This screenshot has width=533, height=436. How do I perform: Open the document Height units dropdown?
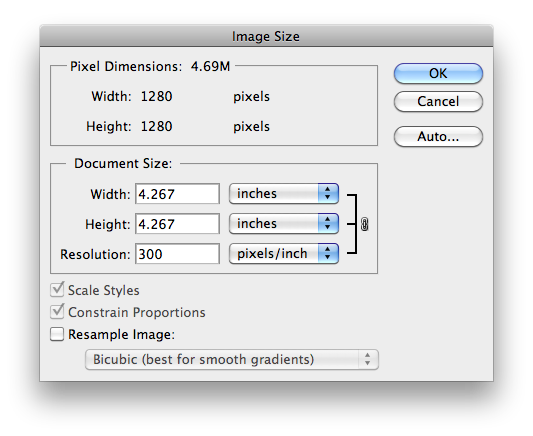[284, 224]
